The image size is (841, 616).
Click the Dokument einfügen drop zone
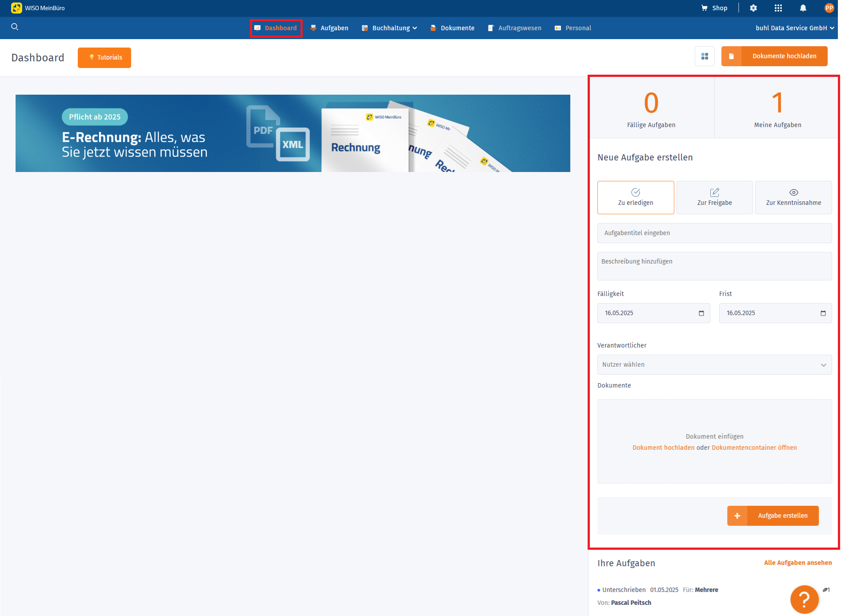pyautogui.click(x=714, y=441)
